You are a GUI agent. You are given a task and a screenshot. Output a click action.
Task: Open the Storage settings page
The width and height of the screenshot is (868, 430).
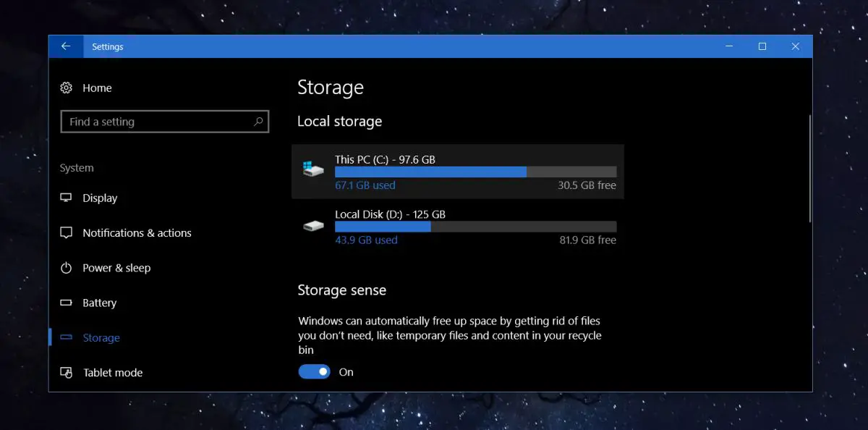[101, 337]
